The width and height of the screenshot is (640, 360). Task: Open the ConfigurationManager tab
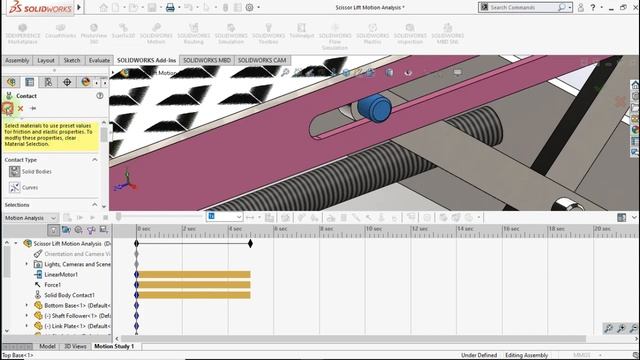click(48, 82)
